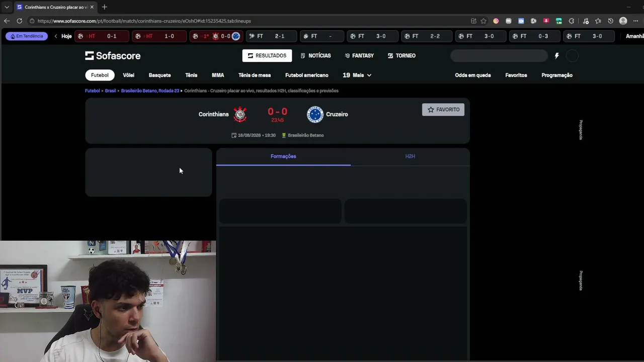Switch to the Formações tab
This screenshot has height=362, width=644.
tap(283, 156)
